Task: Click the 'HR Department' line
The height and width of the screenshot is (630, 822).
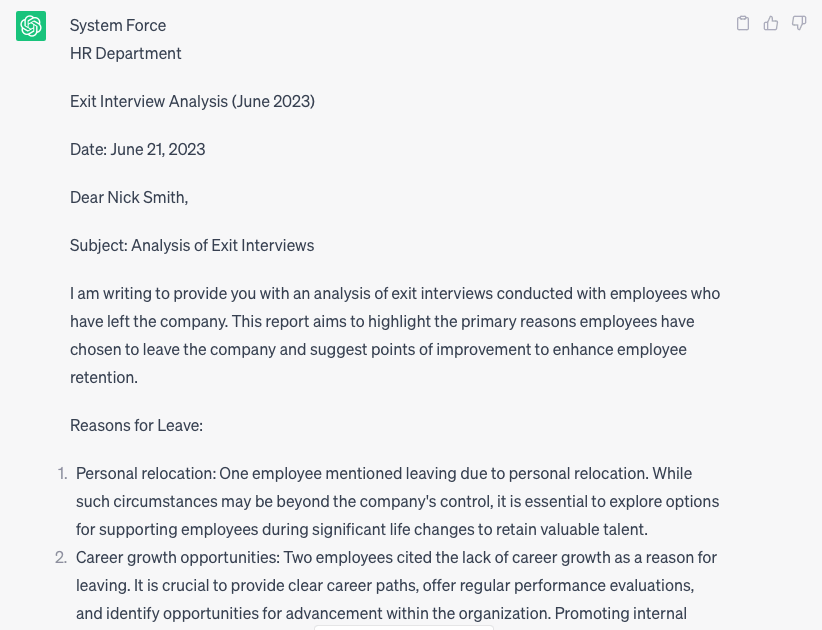Action: pos(126,53)
